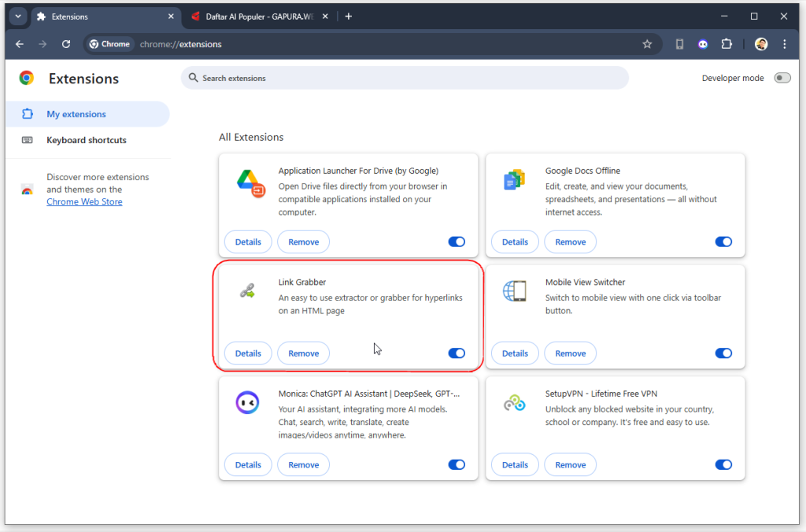Screen dimensions: 806x532
Task: Remove Mobile View Switcher extension
Action: [571, 353]
